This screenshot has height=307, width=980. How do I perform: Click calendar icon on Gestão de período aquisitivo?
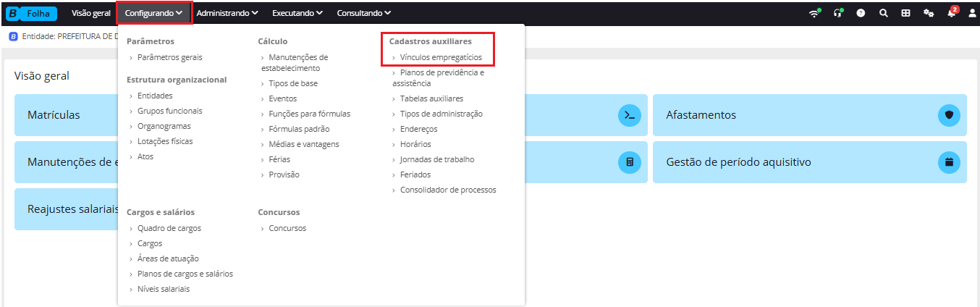coord(949,162)
